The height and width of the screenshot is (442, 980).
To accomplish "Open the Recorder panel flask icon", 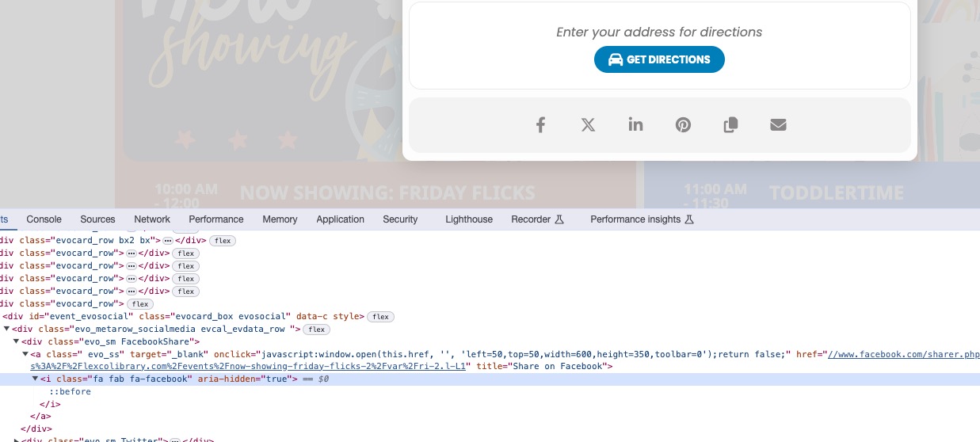I will (x=559, y=219).
